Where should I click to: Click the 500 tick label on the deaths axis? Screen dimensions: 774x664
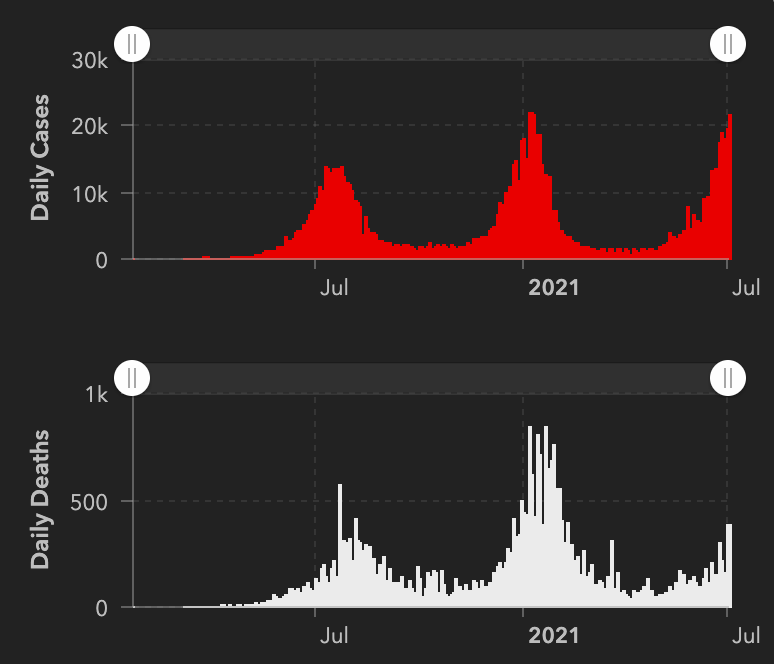[x=87, y=501]
